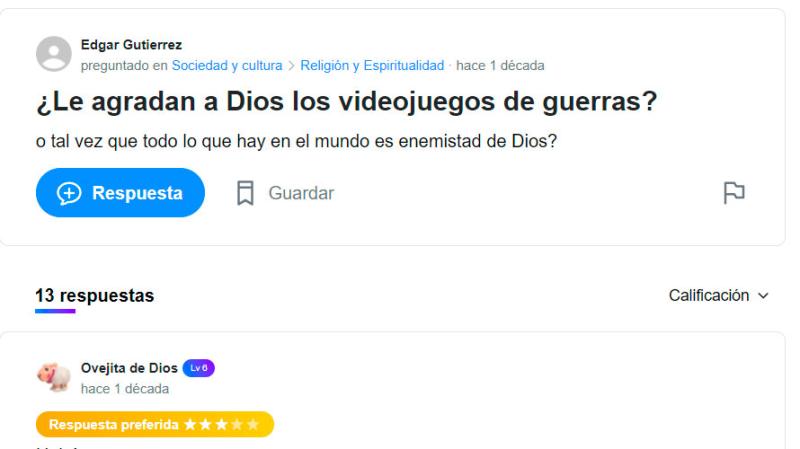Click the bookmark icon beside Guardar
The width and height of the screenshot is (800, 449).
pos(245,193)
